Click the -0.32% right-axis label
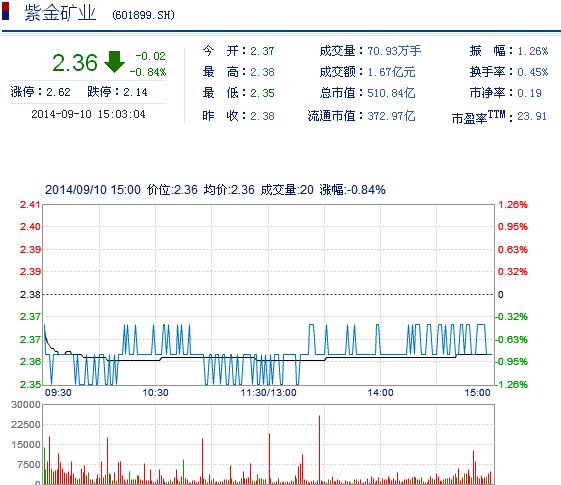The height and width of the screenshot is (485, 561). pos(512,317)
